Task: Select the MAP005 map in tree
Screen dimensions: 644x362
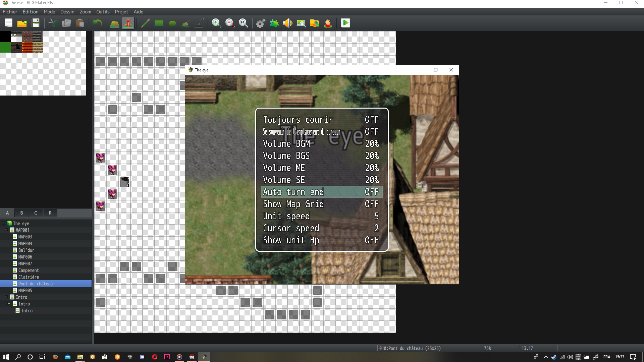Action: click(x=25, y=290)
